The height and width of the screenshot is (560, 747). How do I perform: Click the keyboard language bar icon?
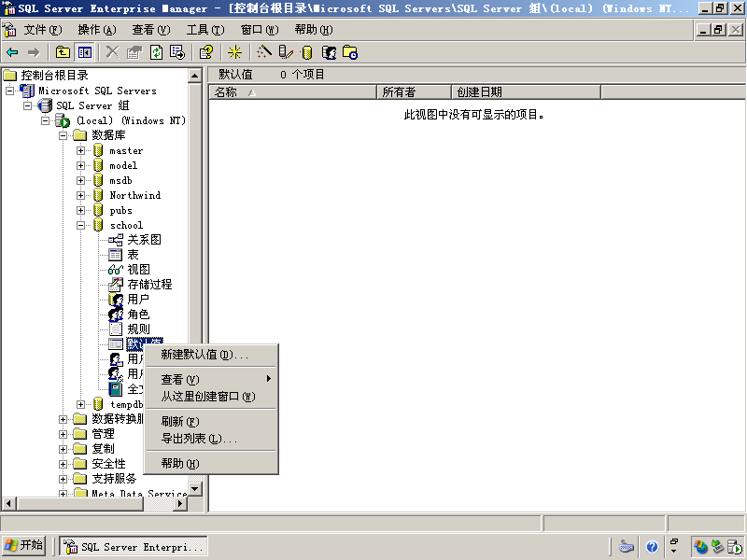pyautogui.click(x=626, y=547)
